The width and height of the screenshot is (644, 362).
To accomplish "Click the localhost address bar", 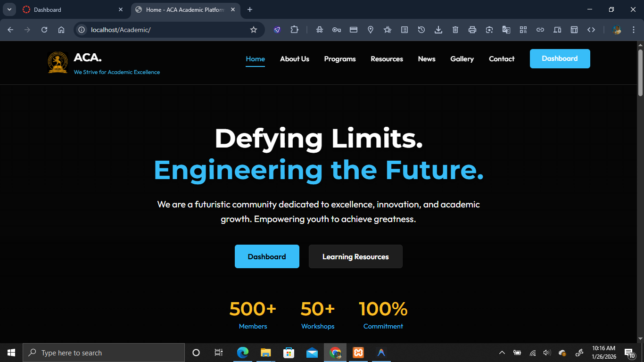I will (x=165, y=30).
